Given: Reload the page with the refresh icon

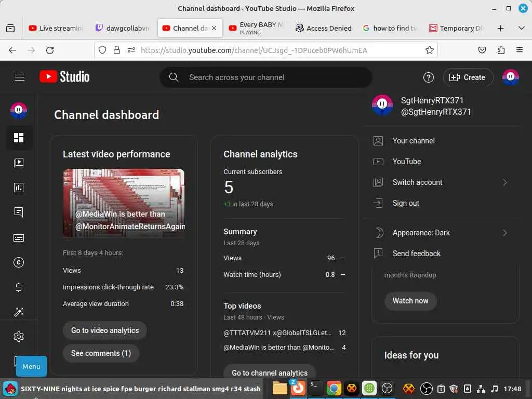Looking at the screenshot, I should (x=50, y=50).
